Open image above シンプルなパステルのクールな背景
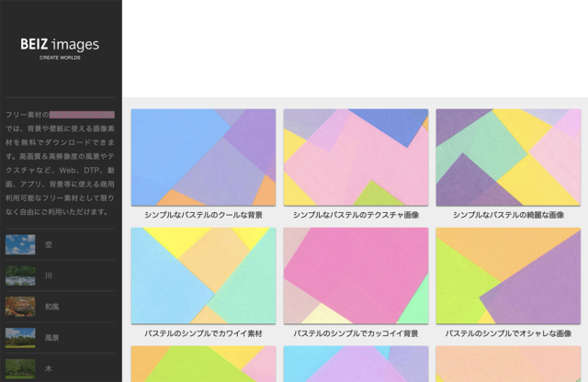The height and width of the screenshot is (382, 588). (x=203, y=157)
